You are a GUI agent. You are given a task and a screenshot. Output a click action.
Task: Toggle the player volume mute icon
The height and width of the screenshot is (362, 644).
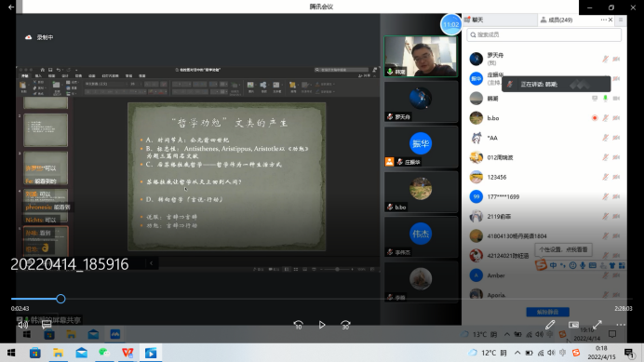23,325
